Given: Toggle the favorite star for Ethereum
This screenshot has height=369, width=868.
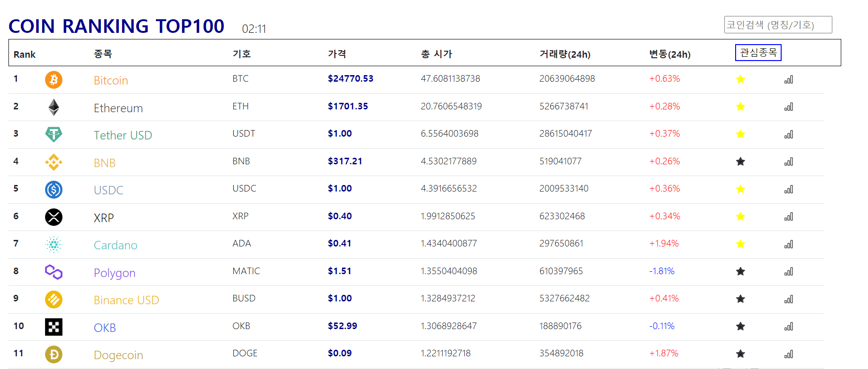Looking at the screenshot, I should (740, 107).
